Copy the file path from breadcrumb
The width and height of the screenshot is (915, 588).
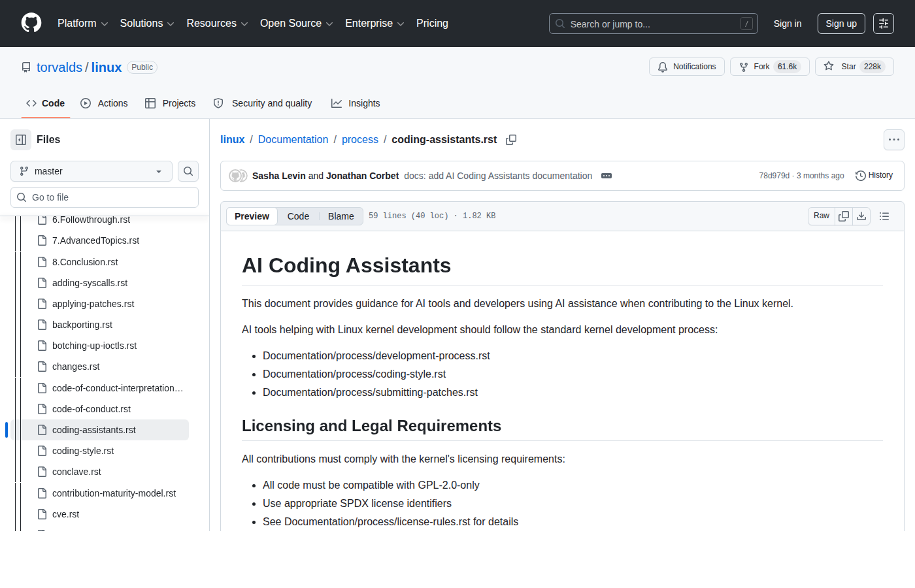point(511,139)
